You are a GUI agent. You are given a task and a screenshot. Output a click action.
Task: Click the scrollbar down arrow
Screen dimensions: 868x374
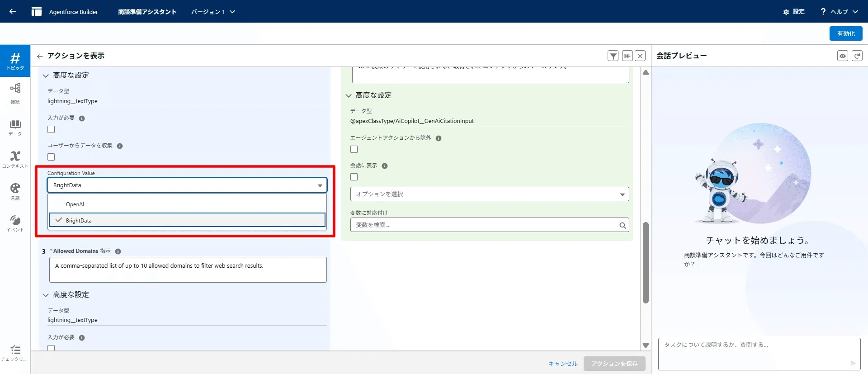pos(646,346)
